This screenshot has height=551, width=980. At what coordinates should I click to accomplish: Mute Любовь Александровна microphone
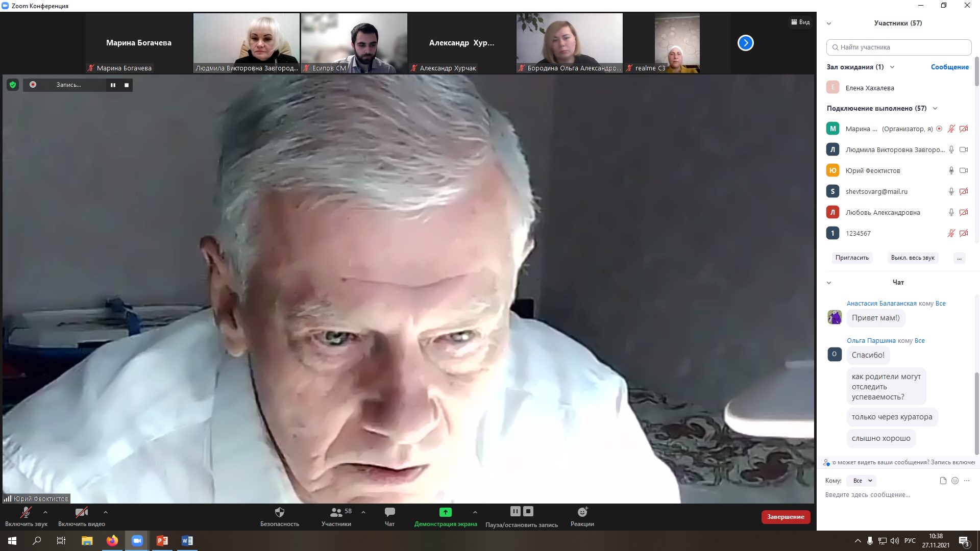[951, 213]
